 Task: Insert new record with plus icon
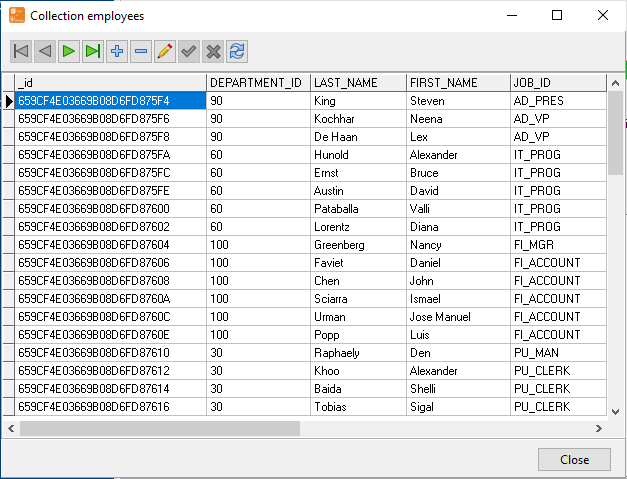pyautogui.click(x=117, y=51)
